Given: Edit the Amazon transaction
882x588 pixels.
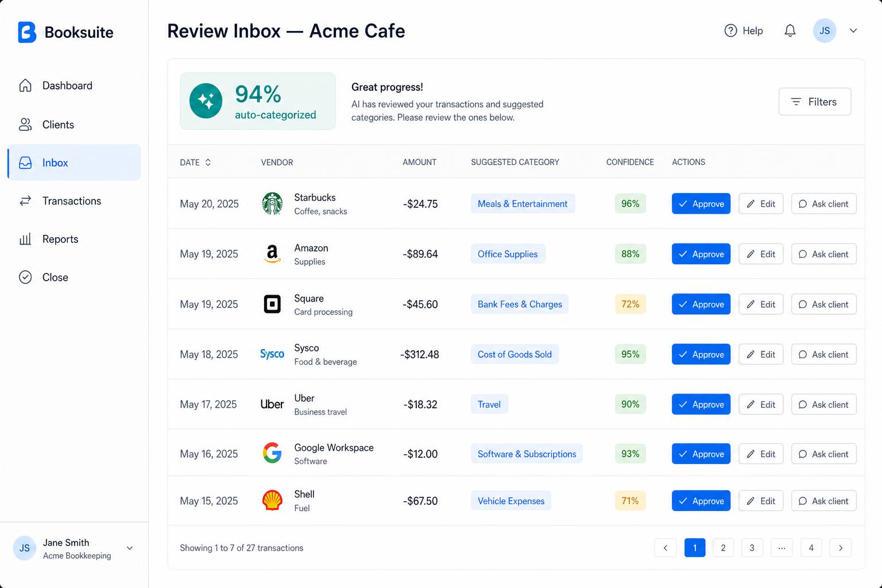Looking at the screenshot, I should 761,254.
